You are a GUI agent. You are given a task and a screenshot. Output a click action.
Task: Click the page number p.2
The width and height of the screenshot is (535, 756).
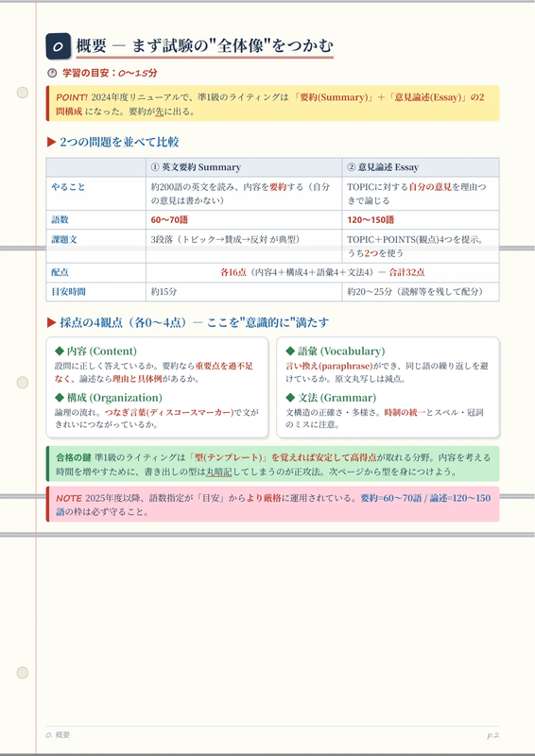[492, 735]
